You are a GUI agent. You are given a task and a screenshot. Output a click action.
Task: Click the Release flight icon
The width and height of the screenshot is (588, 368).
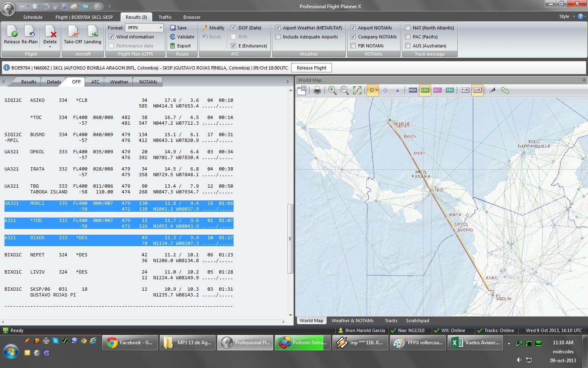point(12,31)
